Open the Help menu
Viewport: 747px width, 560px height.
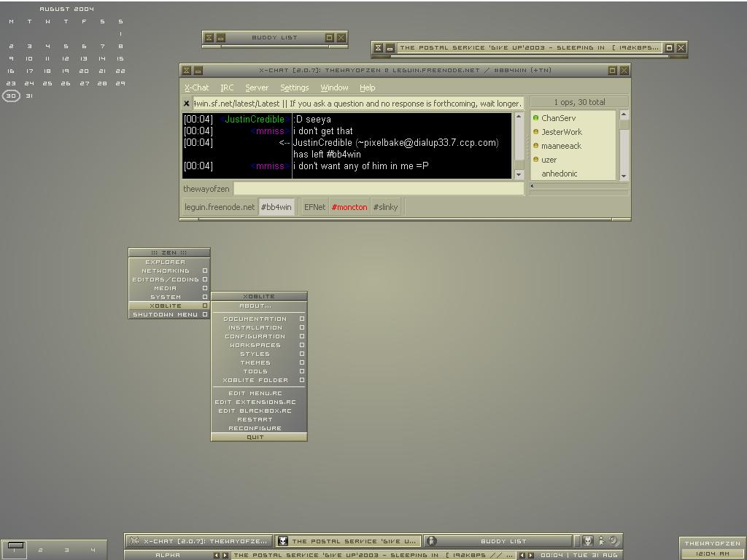pos(368,87)
